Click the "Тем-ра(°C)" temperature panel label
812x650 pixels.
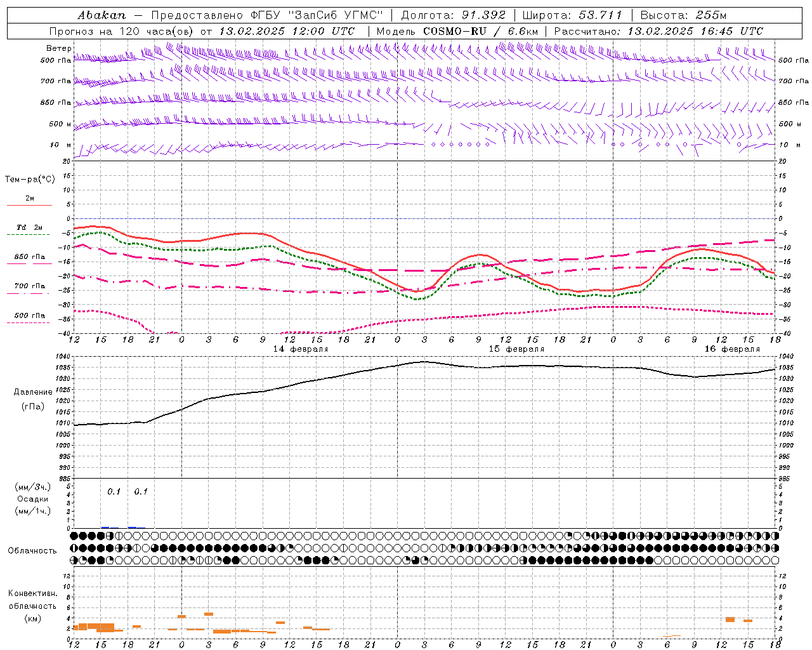pos(30,180)
